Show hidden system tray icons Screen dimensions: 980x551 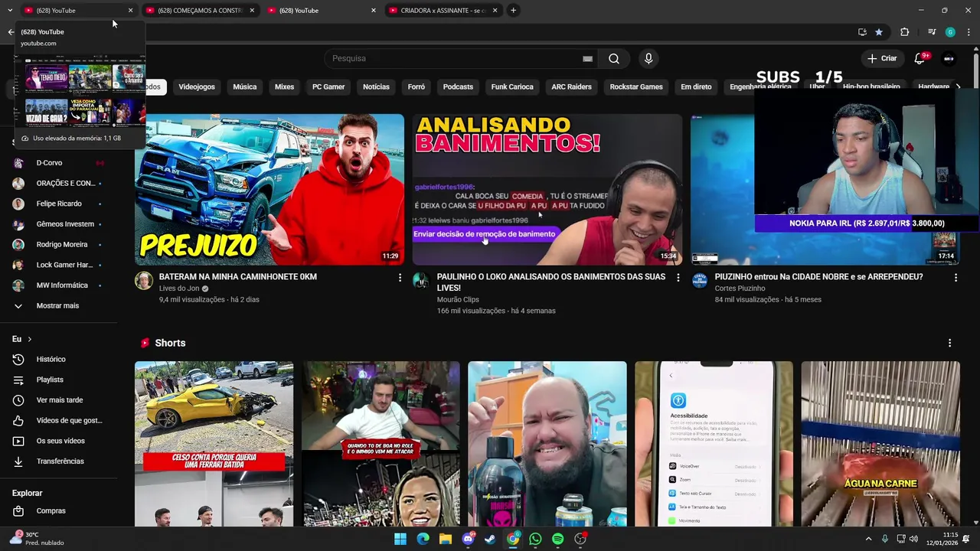(868, 539)
